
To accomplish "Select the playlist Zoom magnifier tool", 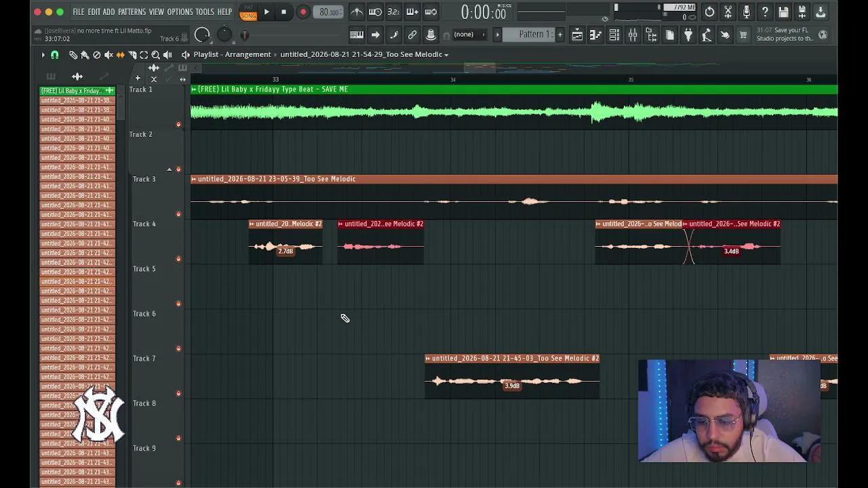I will point(155,55).
